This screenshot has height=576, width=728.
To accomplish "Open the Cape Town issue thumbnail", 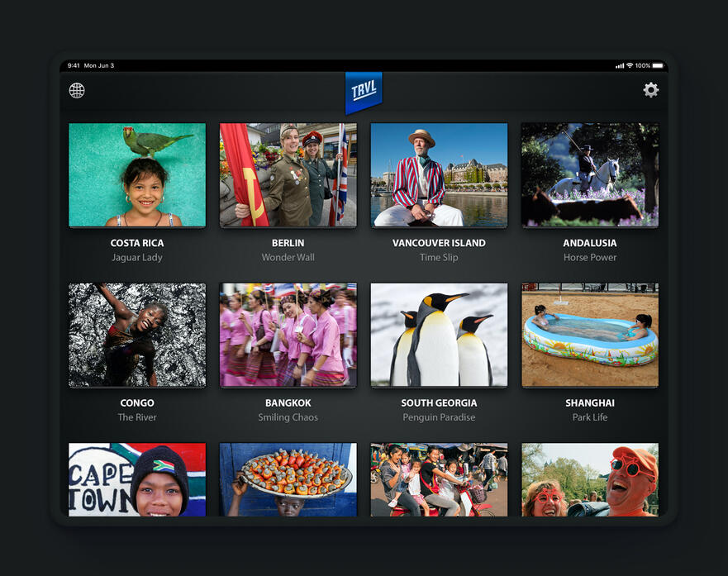I will (137, 479).
